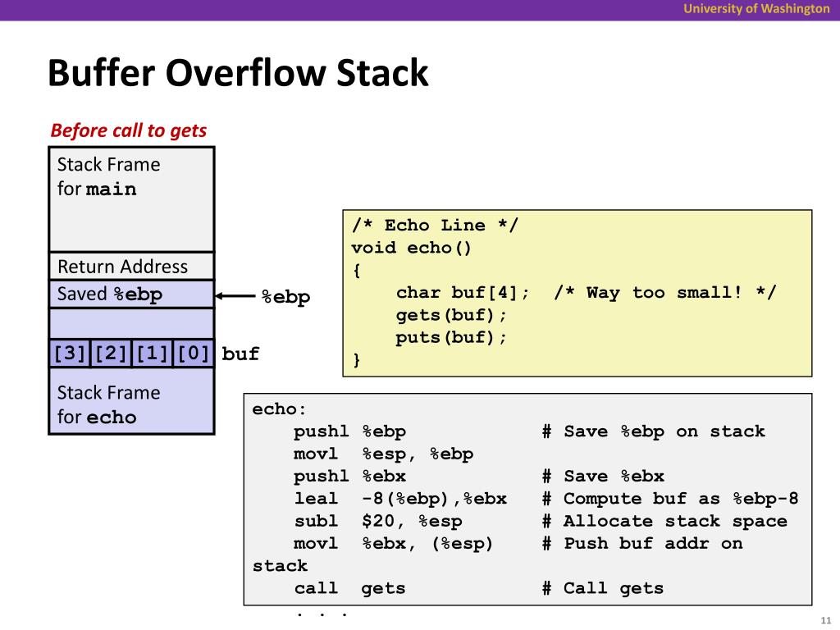Click the '# Save %ebp on stack' comment
This screenshot has width=840, height=630.
[x=654, y=431]
